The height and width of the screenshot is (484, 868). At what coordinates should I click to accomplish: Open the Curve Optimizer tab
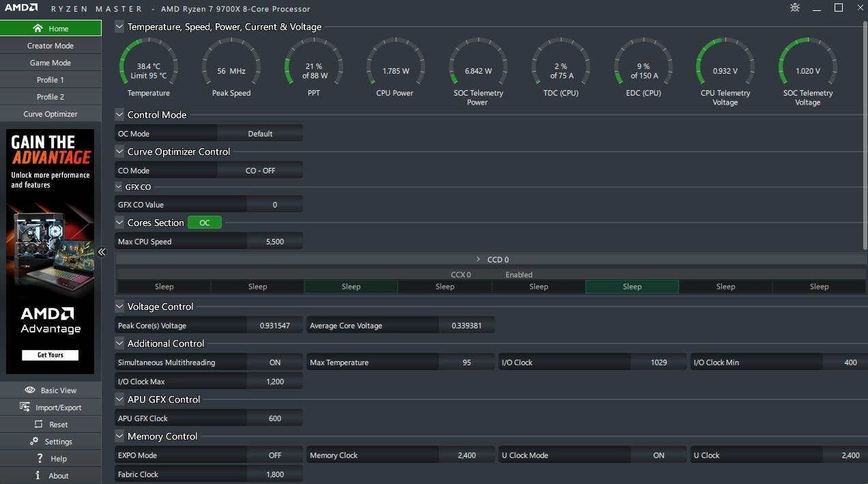pyautogui.click(x=50, y=114)
